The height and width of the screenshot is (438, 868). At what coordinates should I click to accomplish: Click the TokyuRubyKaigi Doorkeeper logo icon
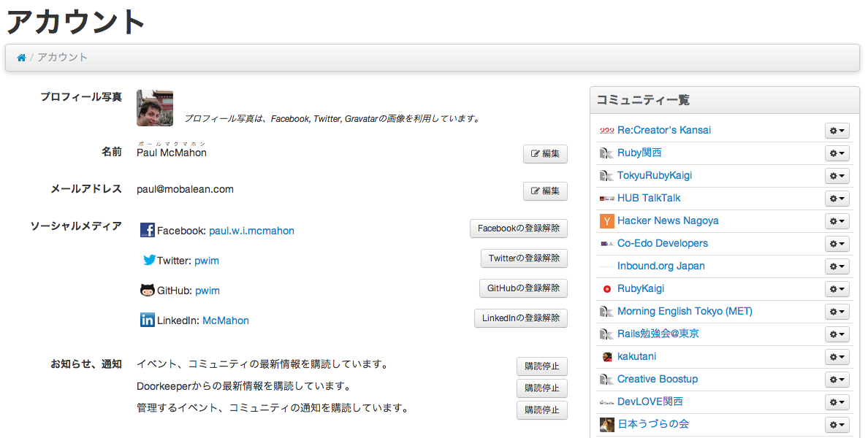606,176
